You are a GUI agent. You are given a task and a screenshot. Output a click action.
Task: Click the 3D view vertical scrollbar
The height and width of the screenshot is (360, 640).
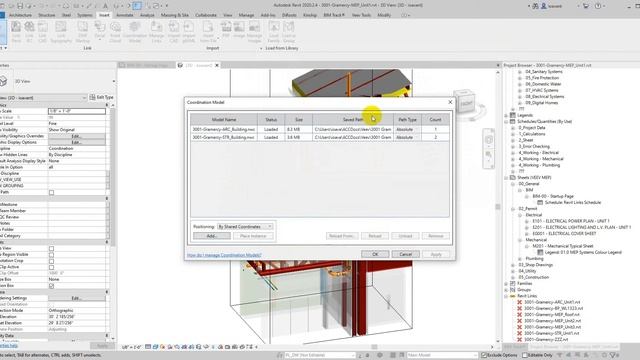[498, 206]
